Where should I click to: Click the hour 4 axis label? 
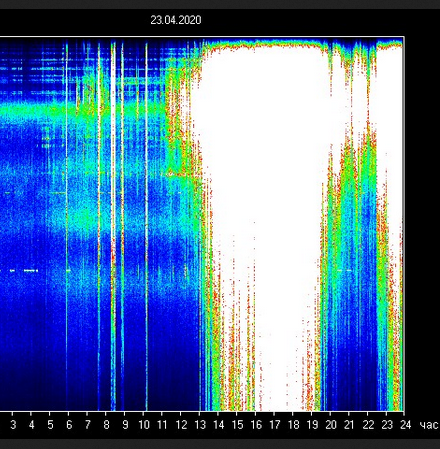tap(32, 425)
